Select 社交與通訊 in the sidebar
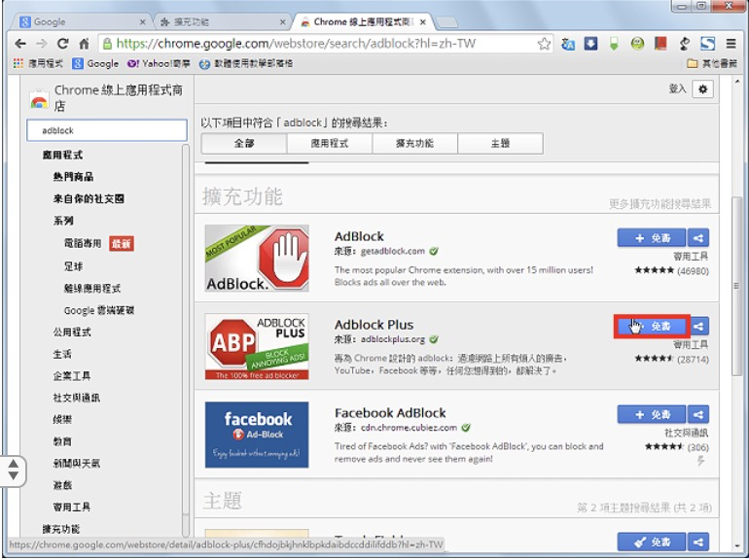Screen dimensions: 749x560 (x=77, y=398)
